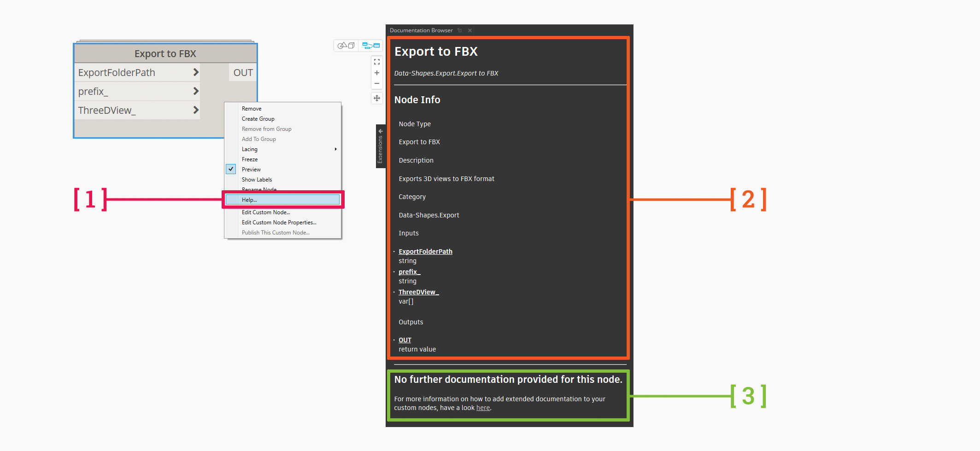Click the ExportFolderPath link in Inputs

coord(425,252)
